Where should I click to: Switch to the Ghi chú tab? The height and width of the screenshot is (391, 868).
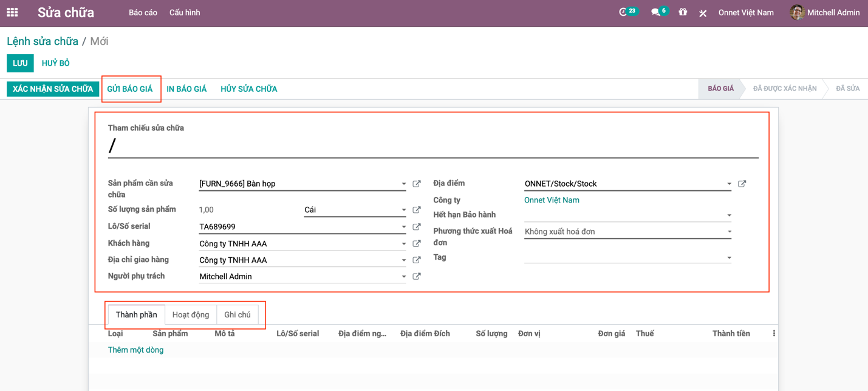[237, 314]
